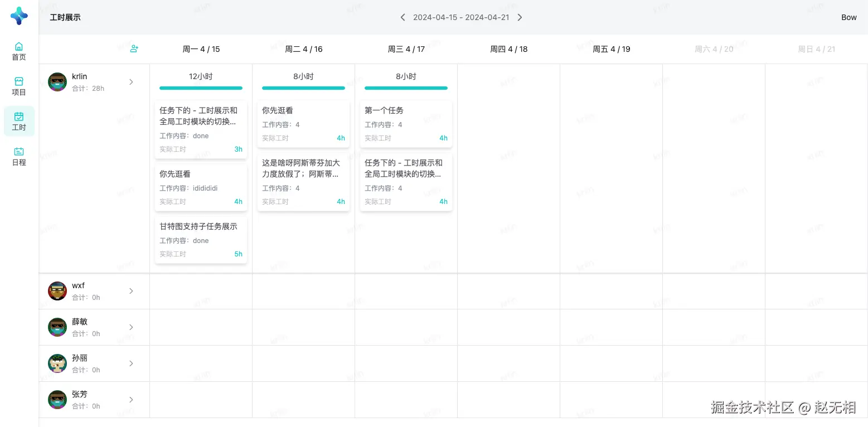Viewport: 868px width, 427px height.
Task: Go to the 项目 projects section
Action: pyautogui.click(x=19, y=86)
